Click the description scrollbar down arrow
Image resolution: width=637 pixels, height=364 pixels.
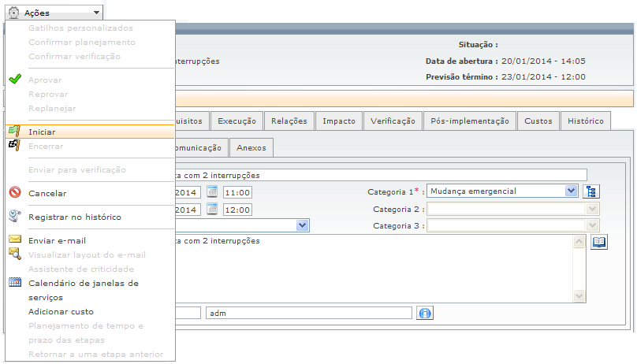pos(579,296)
